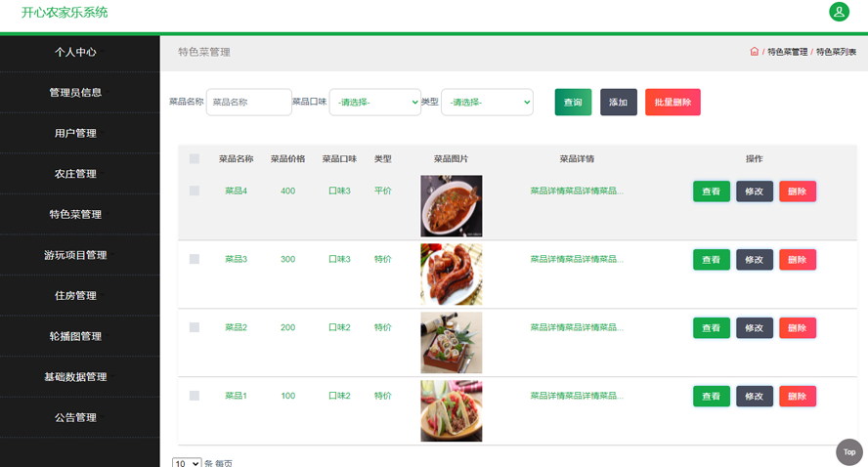Check the checkbox for 菜品3 row
The image size is (868, 467).
point(195,259)
